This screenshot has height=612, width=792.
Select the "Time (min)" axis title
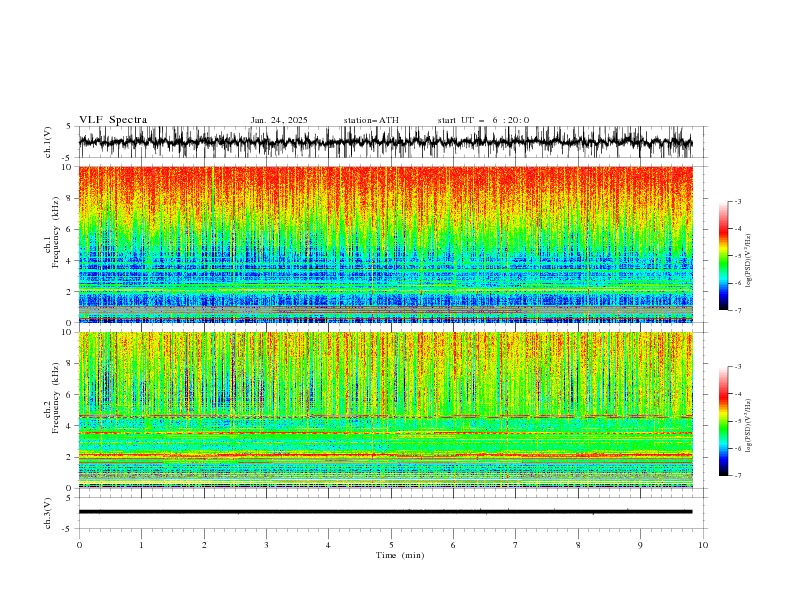400,555
